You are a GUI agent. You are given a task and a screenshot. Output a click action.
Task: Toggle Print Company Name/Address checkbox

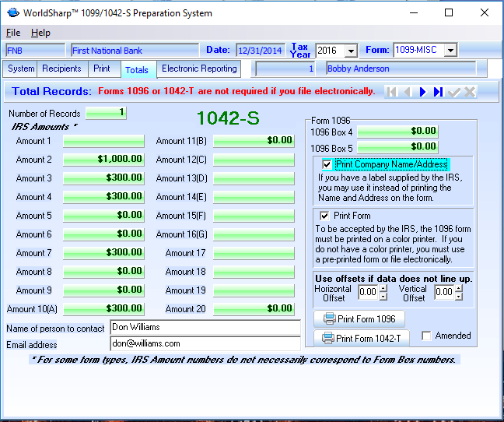[327, 164]
